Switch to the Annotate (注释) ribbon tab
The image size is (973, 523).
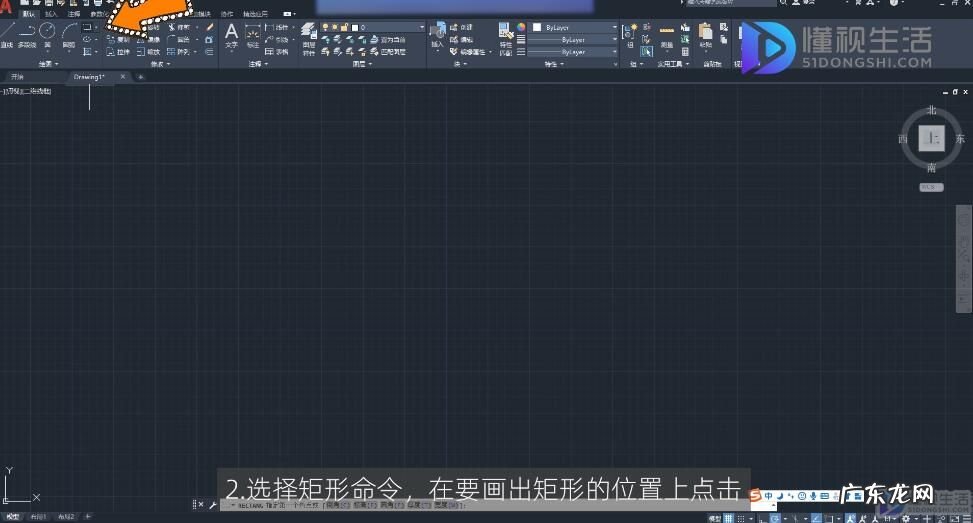coord(74,14)
